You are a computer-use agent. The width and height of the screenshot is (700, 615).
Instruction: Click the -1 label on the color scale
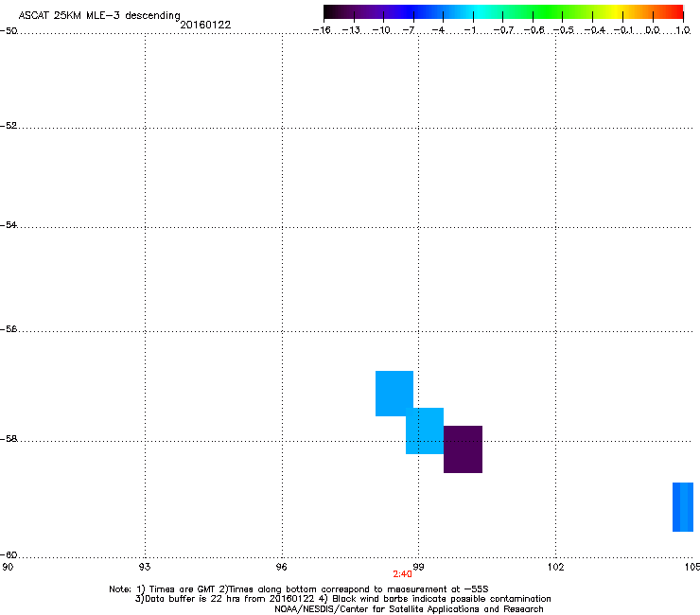click(469, 30)
